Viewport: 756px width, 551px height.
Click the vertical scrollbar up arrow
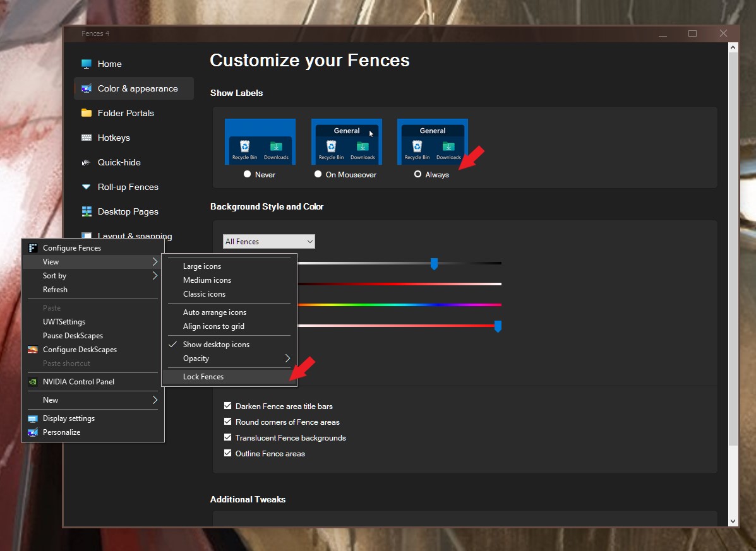pos(733,47)
